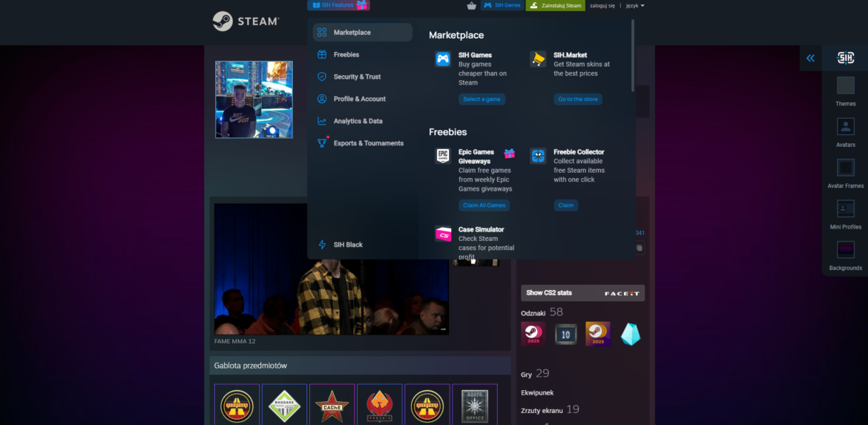Click the SIH Games top bar button
Viewport: 868px width, 425px height.
[x=503, y=5]
